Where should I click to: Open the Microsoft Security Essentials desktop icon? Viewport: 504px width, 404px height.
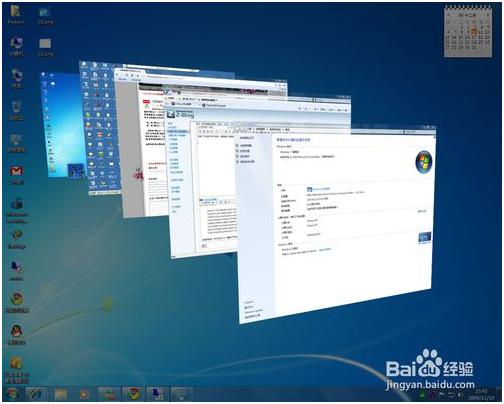coord(16,210)
